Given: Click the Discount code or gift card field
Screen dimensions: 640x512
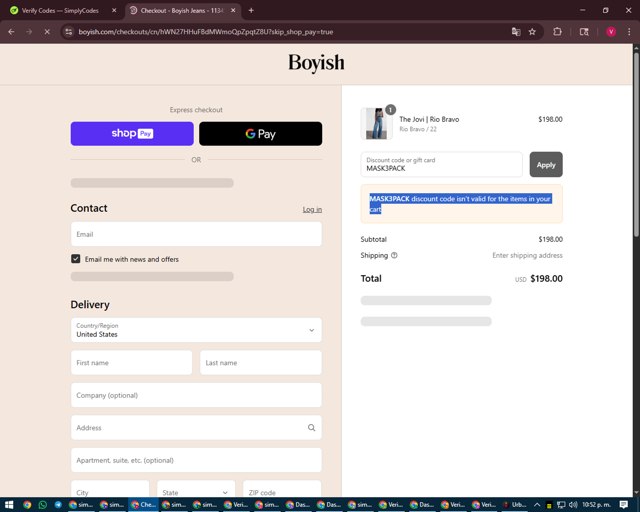Looking at the screenshot, I should [441, 165].
